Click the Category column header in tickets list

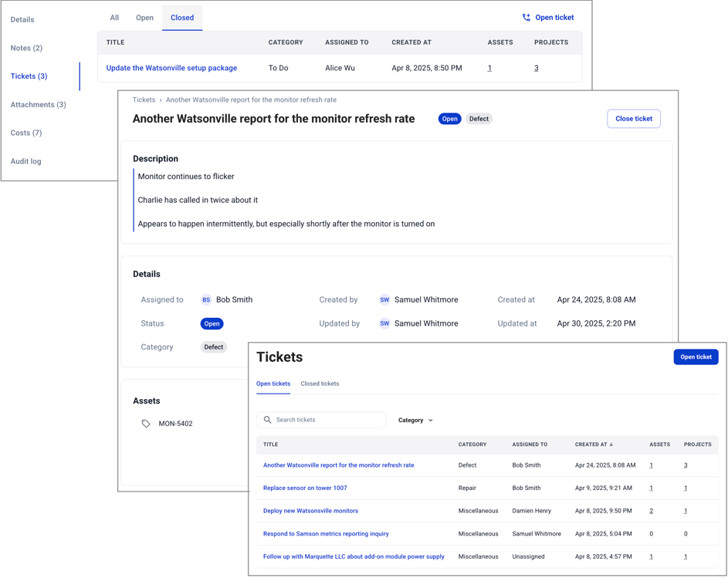coord(472,444)
